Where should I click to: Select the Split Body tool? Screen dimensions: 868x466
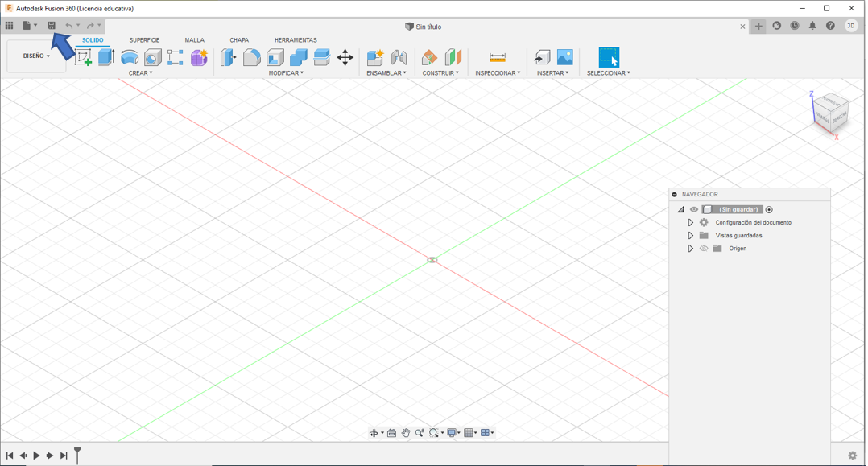[x=321, y=57]
